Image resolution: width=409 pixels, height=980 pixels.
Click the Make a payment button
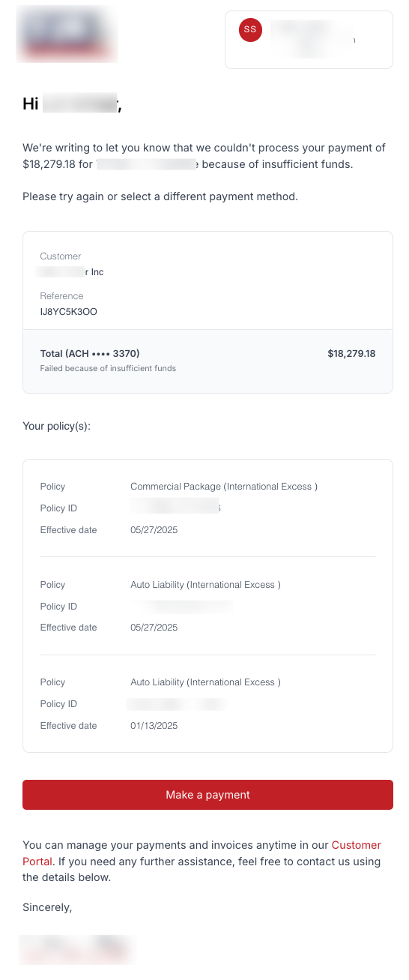[x=207, y=795]
